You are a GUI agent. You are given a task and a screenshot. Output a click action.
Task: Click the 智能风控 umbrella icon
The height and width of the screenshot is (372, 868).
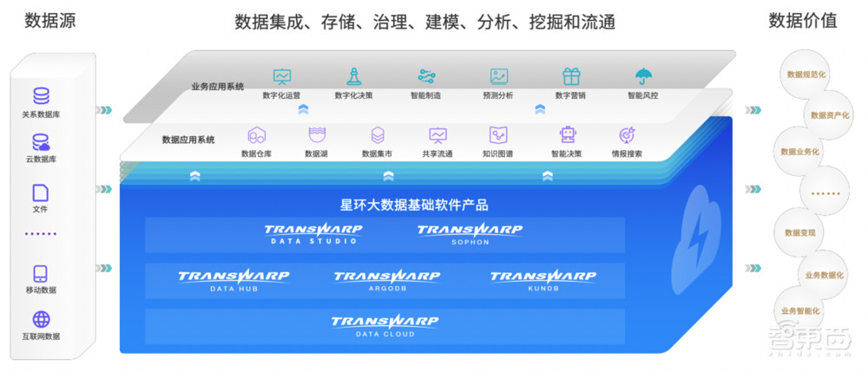pyautogui.click(x=643, y=76)
